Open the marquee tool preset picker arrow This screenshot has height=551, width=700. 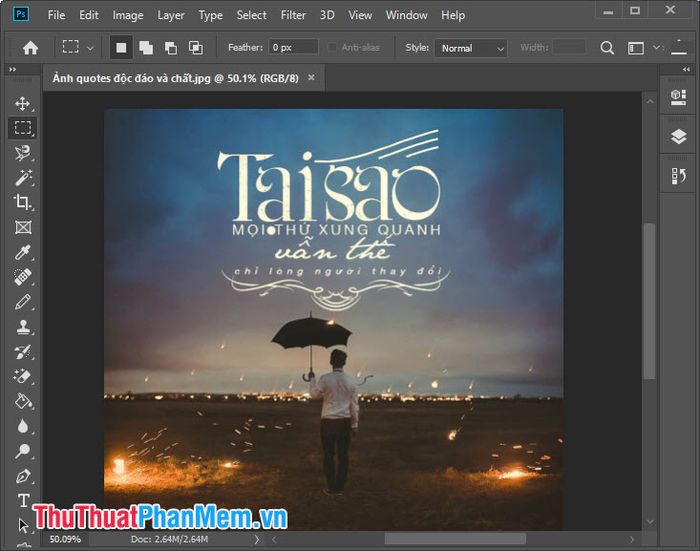[90, 48]
